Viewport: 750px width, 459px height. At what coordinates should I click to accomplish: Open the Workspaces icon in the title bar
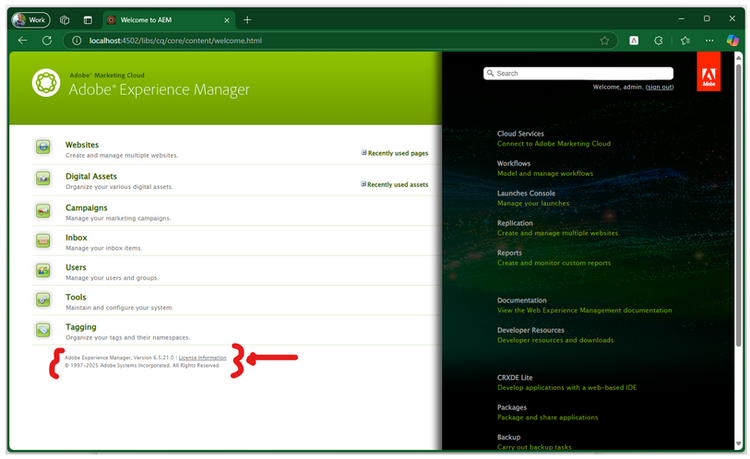[x=65, y=20]
